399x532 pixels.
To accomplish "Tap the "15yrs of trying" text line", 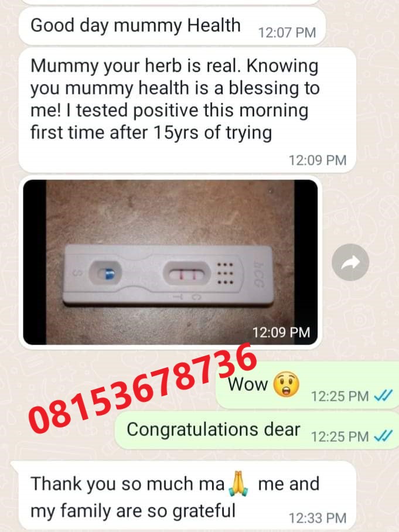I will [151, 132].
